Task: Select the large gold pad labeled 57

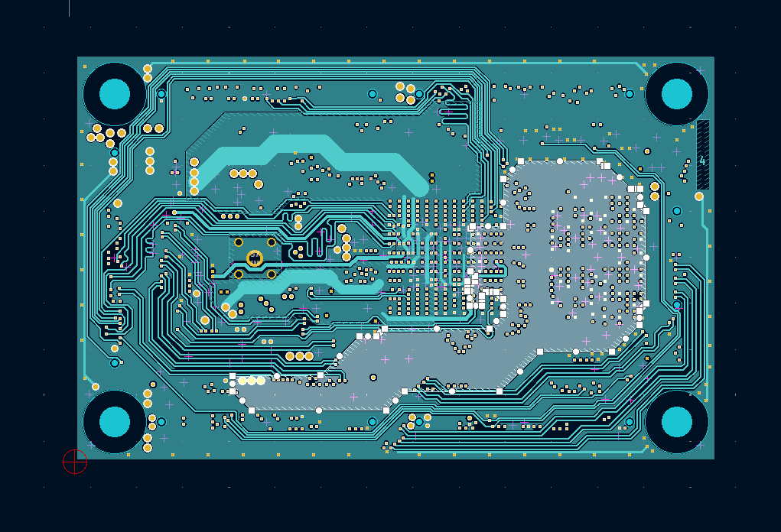Action: [255, 258]
